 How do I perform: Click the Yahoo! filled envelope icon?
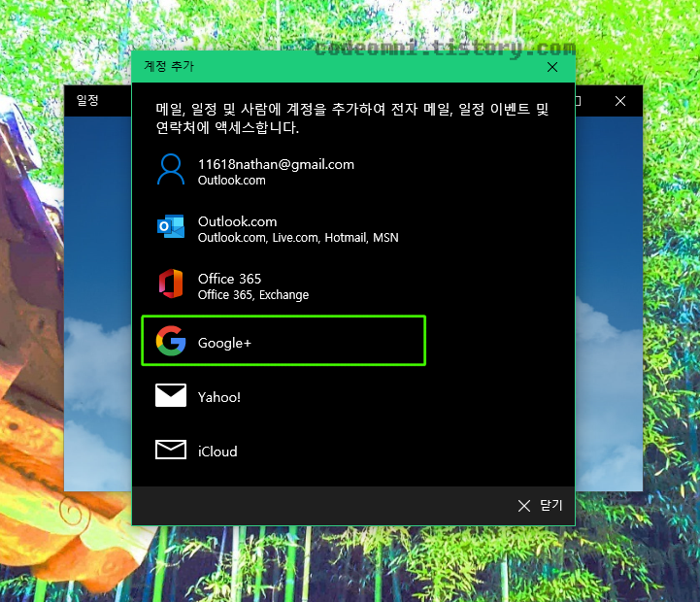(x=171, y=395)
